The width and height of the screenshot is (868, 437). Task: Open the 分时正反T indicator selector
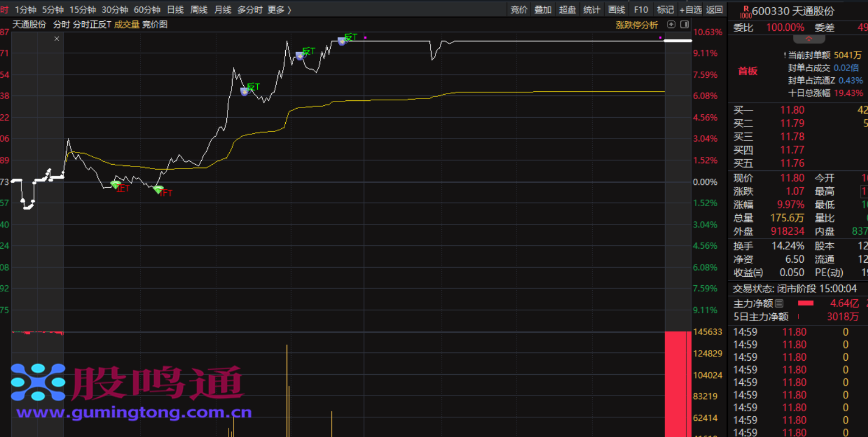point(92,25)
